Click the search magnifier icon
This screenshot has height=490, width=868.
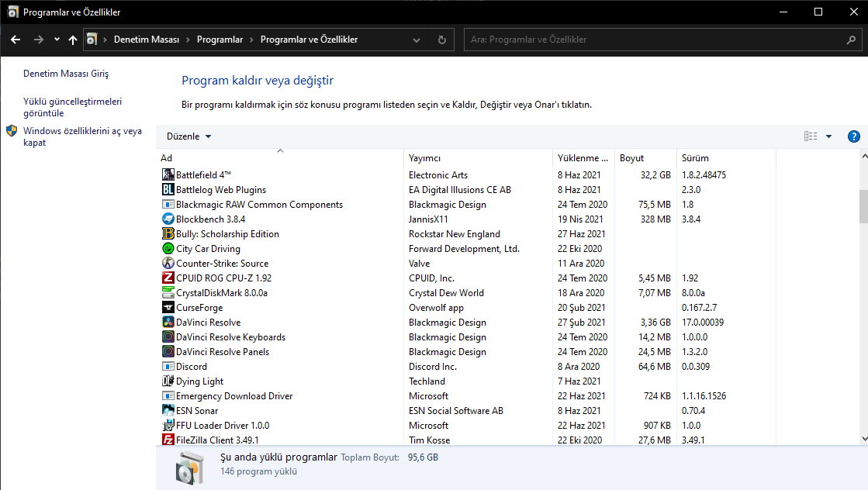pos(851,40)
